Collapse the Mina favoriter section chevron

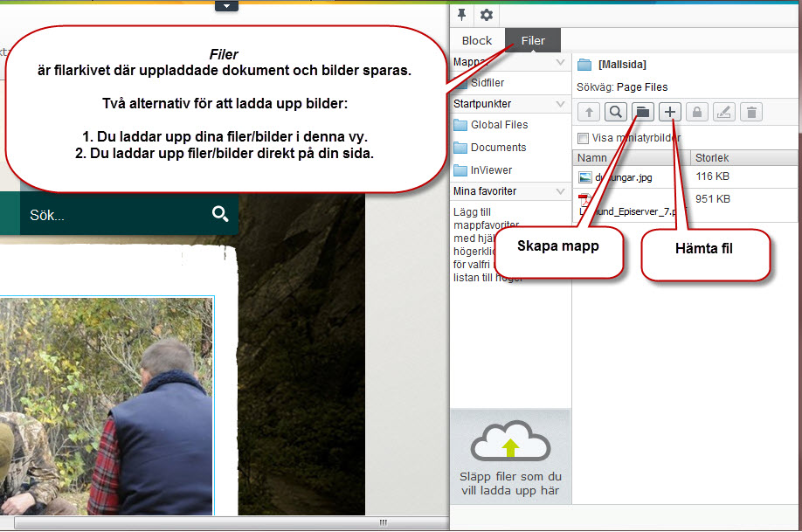point(560,191)
